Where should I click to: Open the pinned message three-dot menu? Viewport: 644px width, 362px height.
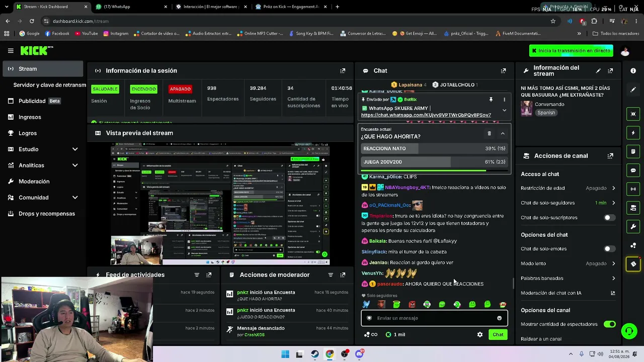pyautogui.click(x=504, y=100)
